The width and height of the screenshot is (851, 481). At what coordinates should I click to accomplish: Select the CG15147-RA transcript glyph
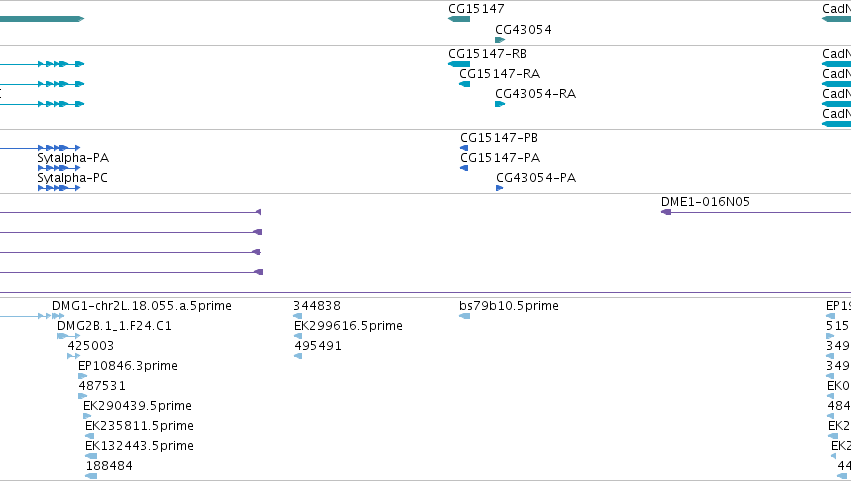tap(465, 84)
